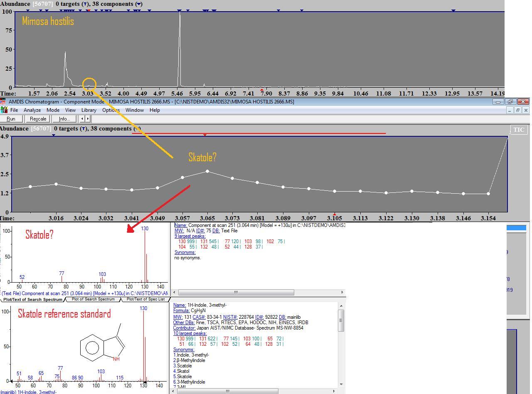Click the right arrow toolbar button

(88, 119)
